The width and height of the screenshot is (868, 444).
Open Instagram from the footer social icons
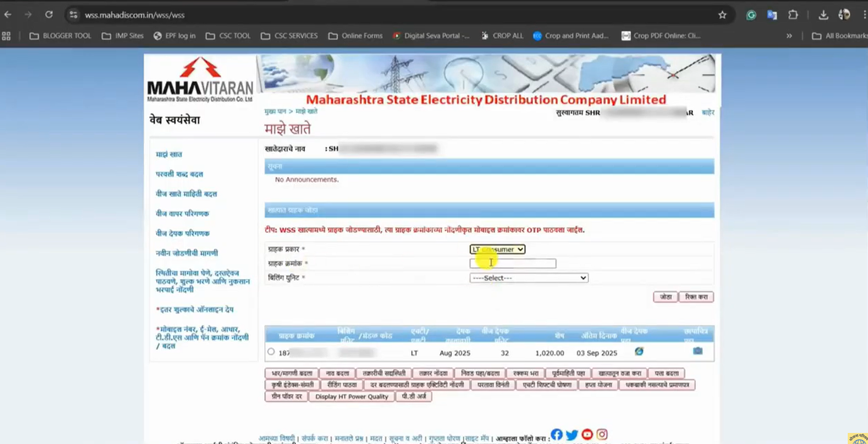click(602, 433)
